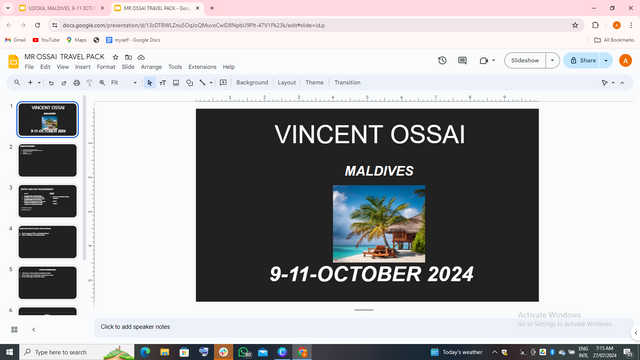Open the Fit zoom level dropdown
The image size is (640, 360).
124,83
